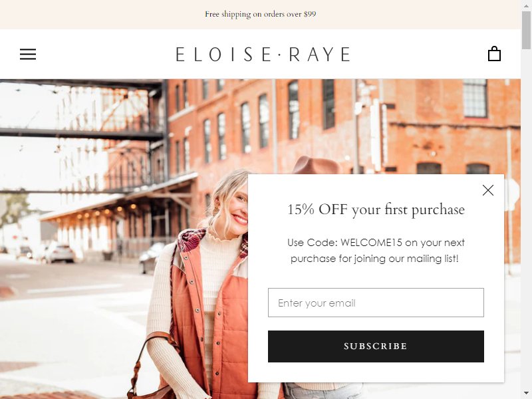Click the white parked car in the background
532x399 pixels.
point(59,253)
